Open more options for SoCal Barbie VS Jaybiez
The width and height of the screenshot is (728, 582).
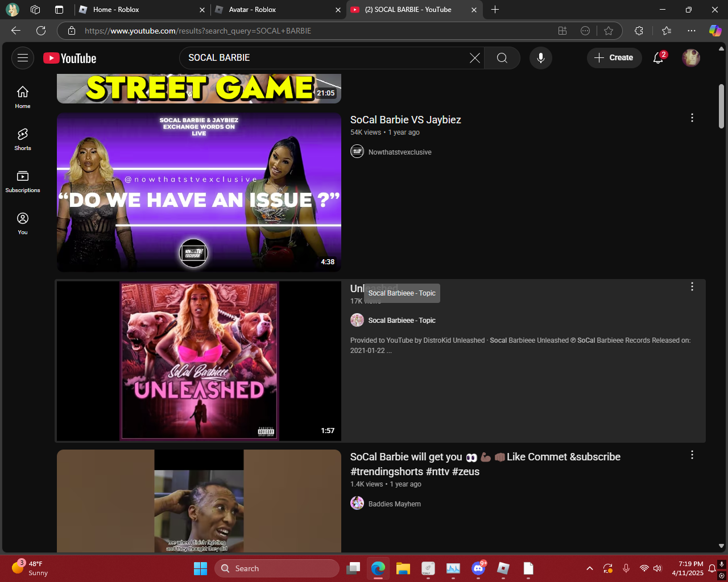tap(692, 118)
